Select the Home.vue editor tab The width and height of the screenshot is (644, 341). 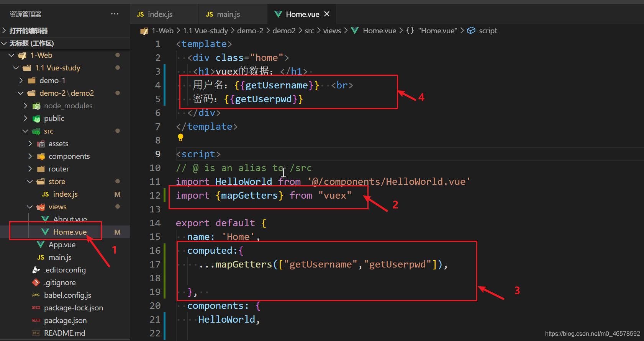point(302,14)
